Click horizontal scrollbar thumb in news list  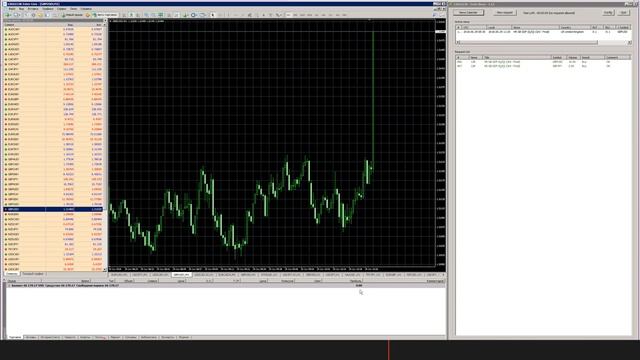529,42
